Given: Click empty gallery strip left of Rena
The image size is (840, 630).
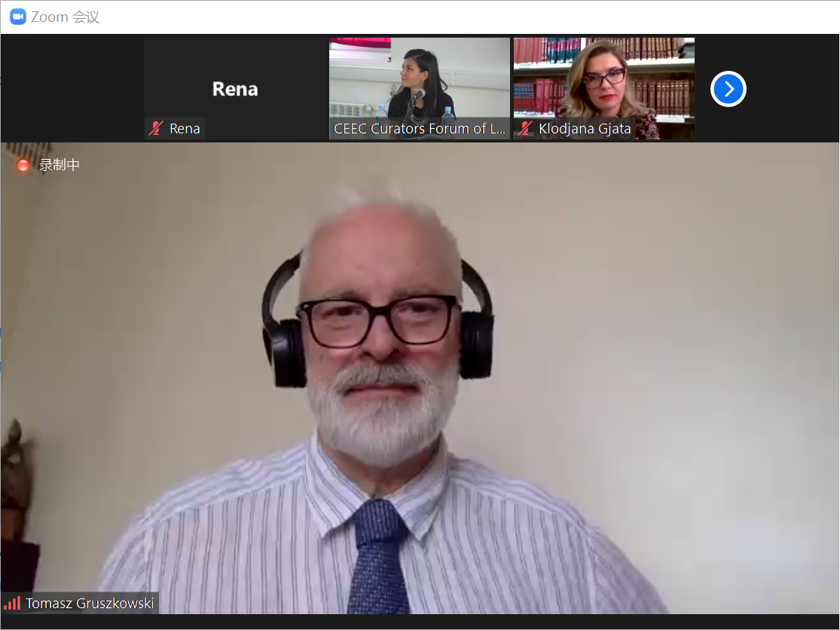Looking at the screenshot, I should [x=72, y=88].
